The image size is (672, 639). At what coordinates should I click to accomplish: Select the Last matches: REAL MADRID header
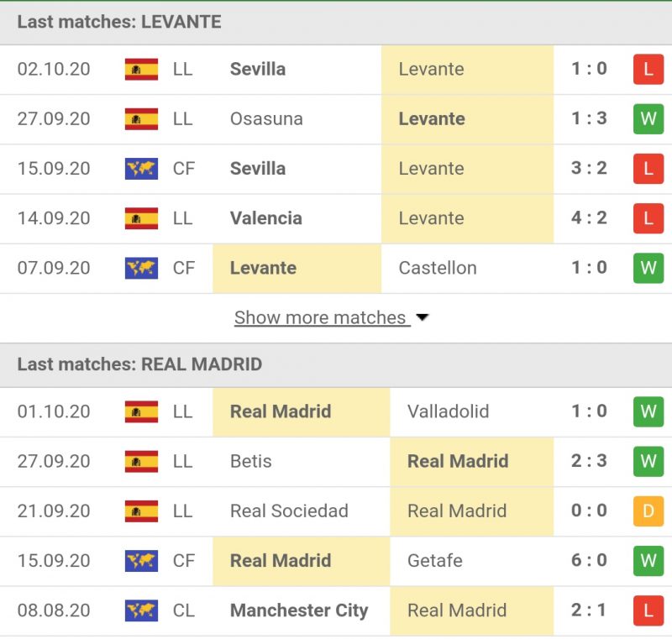pos(139,364)
